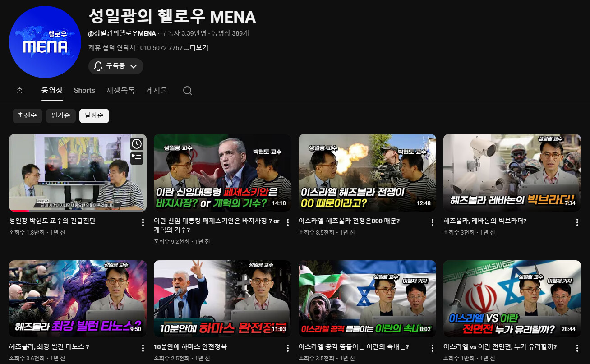Open video title 헤즈볼라, 최강 빌런 타노스 ?
Viewport: 590px width, 364px height.
click(49, 347)
